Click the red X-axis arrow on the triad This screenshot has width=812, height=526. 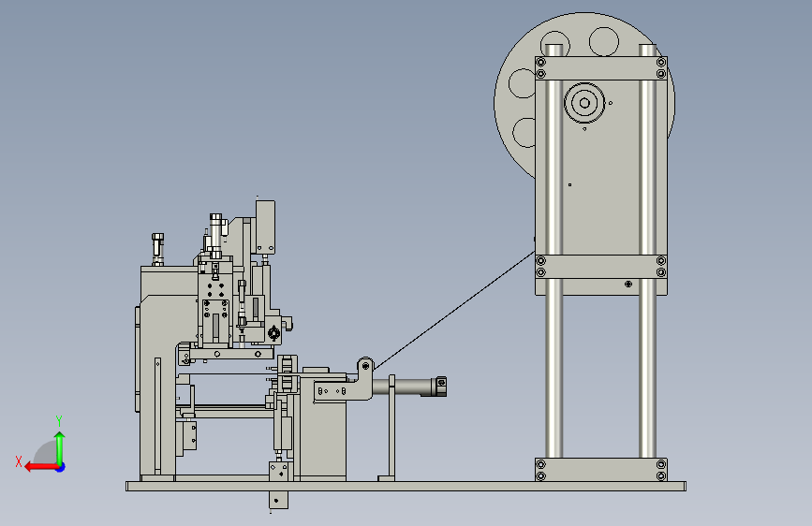(40, 467)
